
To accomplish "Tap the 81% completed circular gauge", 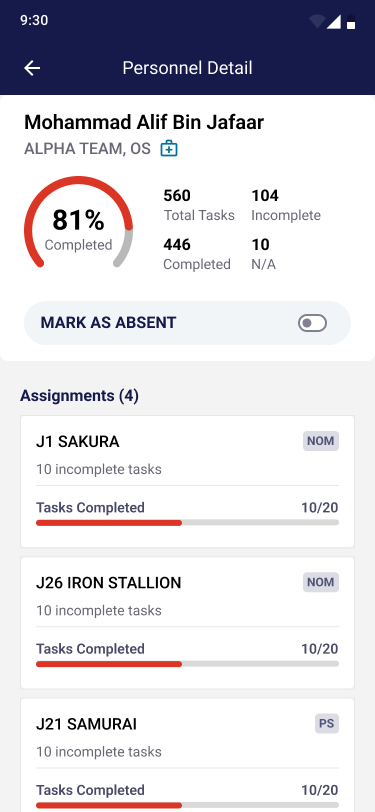I will [78, 224].
